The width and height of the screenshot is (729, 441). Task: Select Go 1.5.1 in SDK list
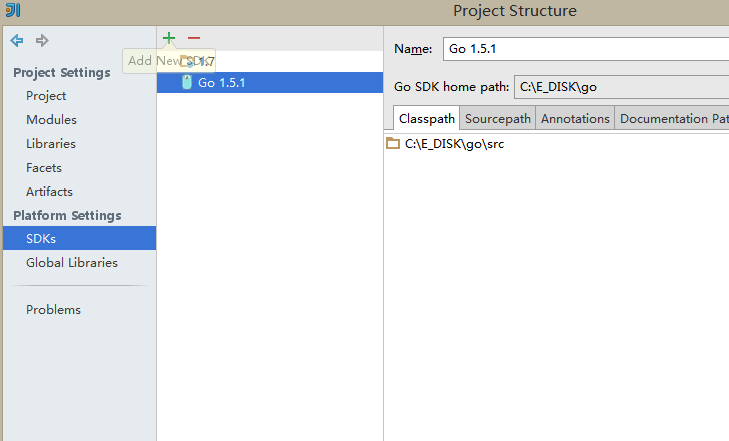tap(270, 82)
